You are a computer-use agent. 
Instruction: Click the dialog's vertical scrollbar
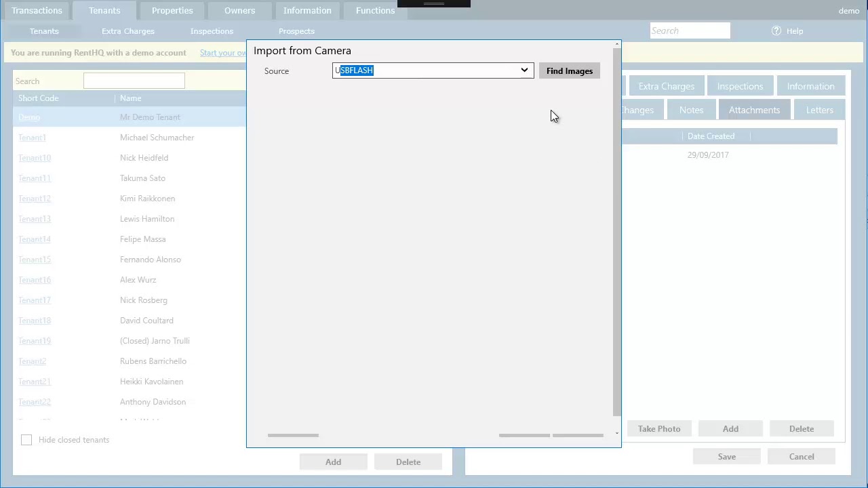pos(616,232)
